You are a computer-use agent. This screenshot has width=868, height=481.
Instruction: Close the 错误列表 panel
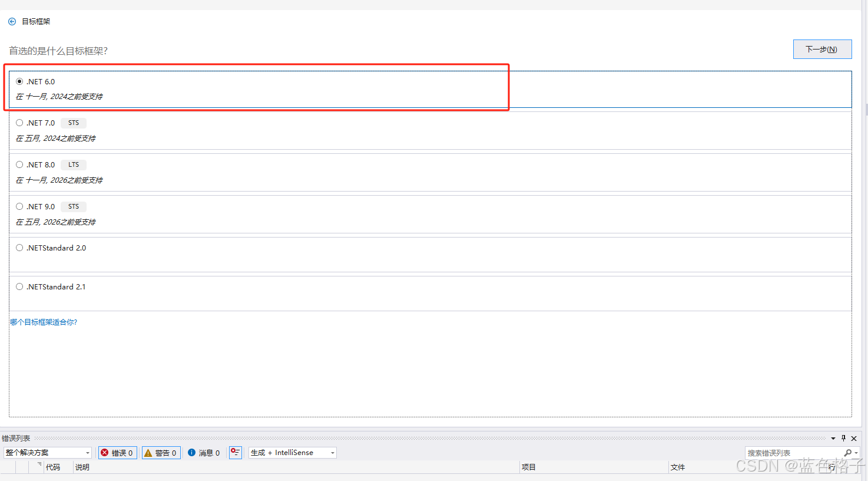(x=854, y=439)
